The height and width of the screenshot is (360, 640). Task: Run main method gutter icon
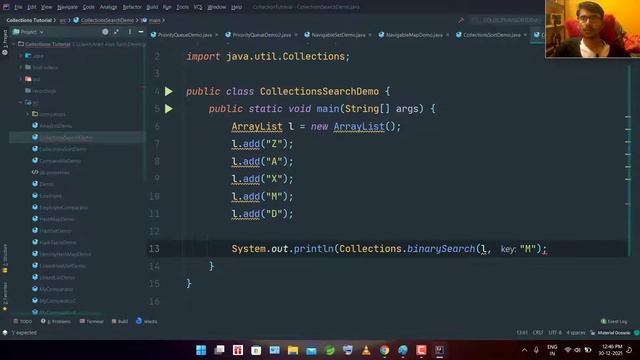(169, 109)
